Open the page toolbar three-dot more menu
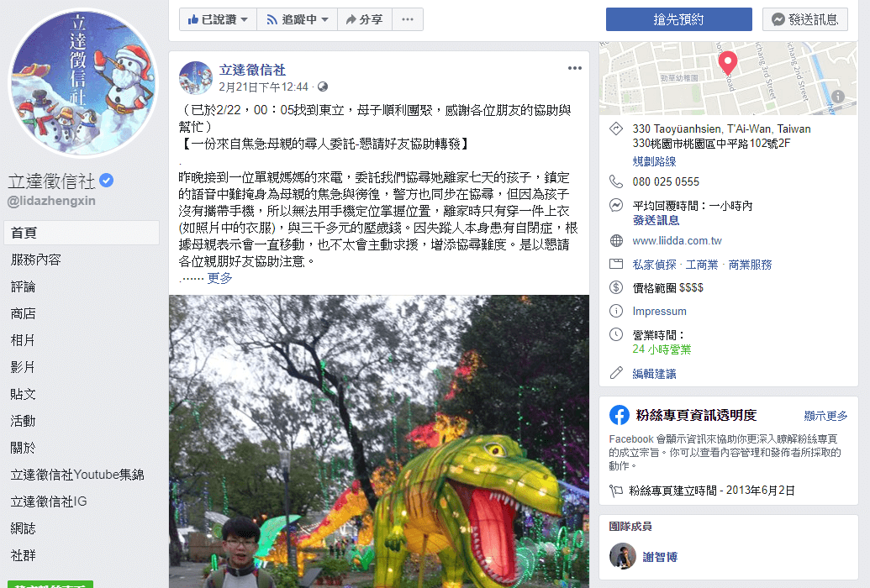Screen dimensions: 870x588 407,19
